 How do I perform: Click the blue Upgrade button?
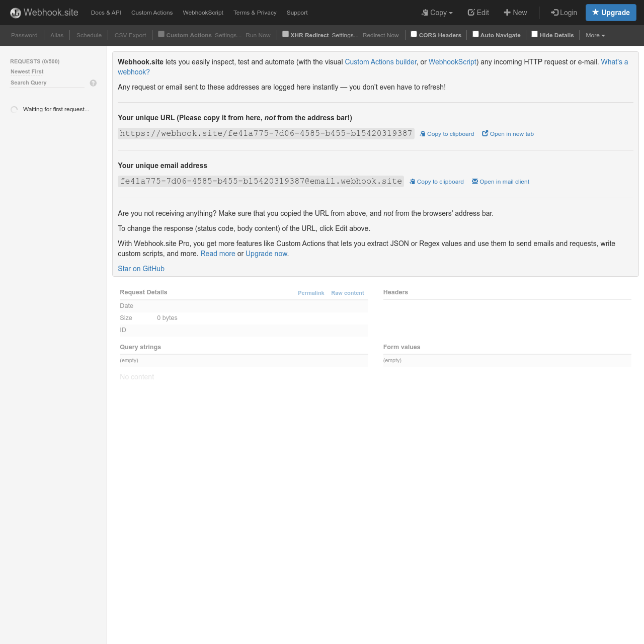click(611, 13)
